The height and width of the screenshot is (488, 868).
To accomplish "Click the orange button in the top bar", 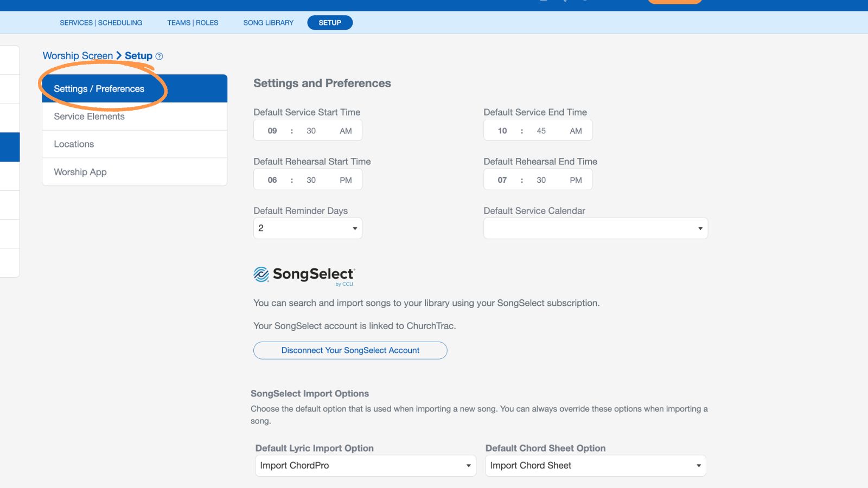I will click(674, 2).
